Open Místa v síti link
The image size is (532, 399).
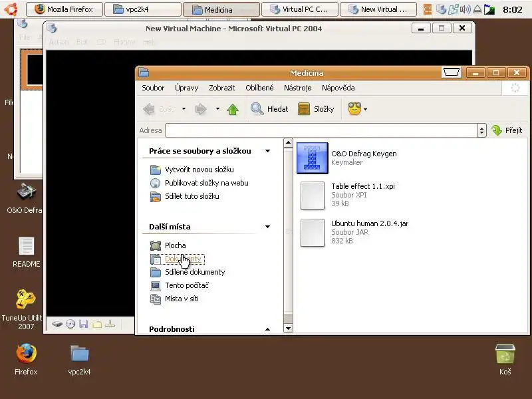tap(182, 299)
